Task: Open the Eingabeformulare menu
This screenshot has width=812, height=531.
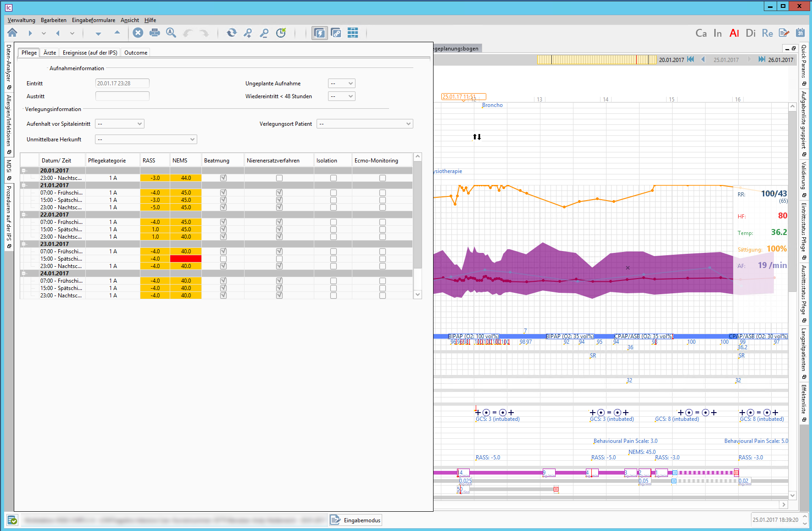Action: pos(94,20)
